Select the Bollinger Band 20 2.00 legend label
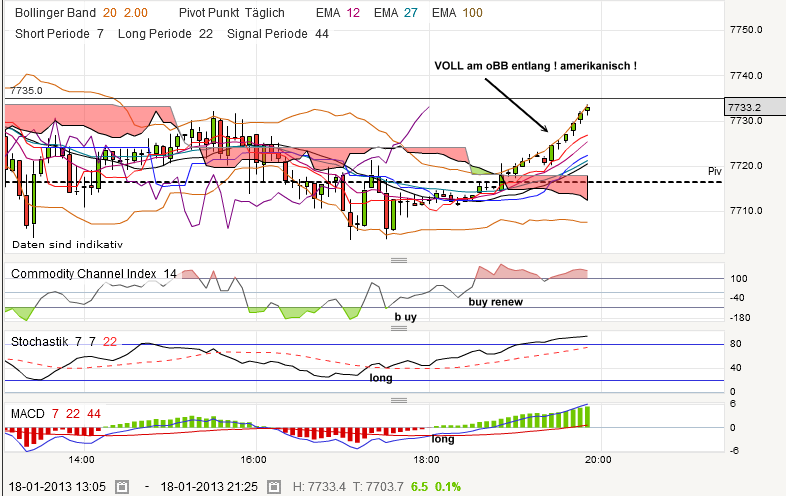786x496 pixels. pyautogui.click(x=81, y=13)
